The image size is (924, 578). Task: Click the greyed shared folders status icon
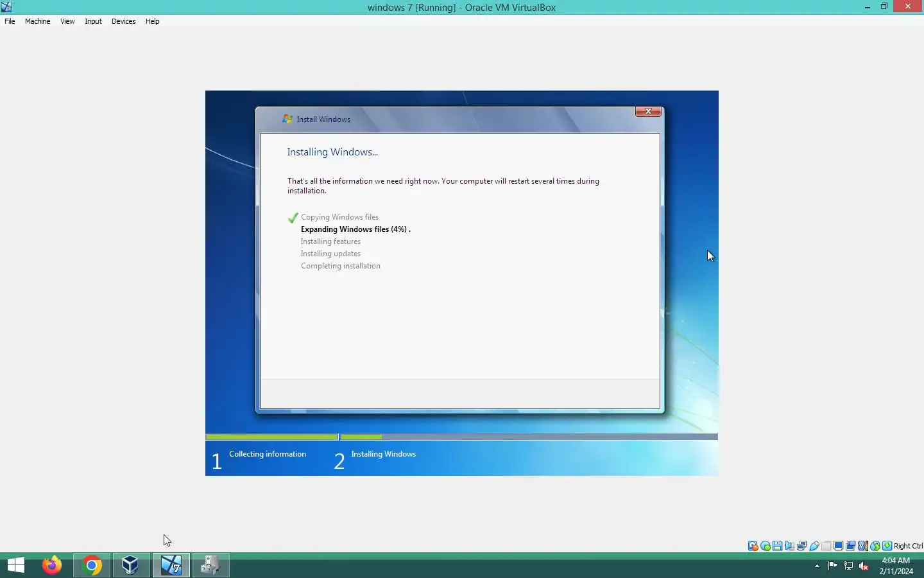click(x=826, y=546)
